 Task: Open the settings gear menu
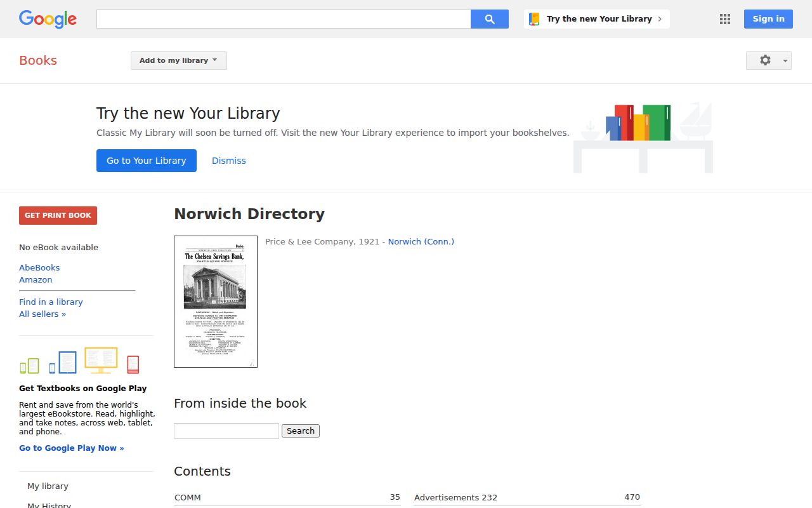pyautogui.click(x=769, y=60)
